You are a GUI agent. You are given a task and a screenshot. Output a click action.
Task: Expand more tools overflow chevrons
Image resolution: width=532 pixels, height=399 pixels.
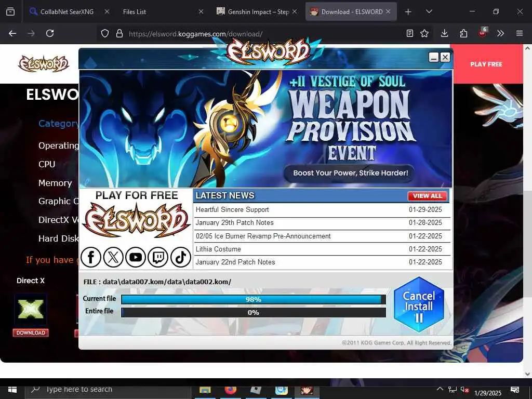pyautogui.click(x=500, y=33)
